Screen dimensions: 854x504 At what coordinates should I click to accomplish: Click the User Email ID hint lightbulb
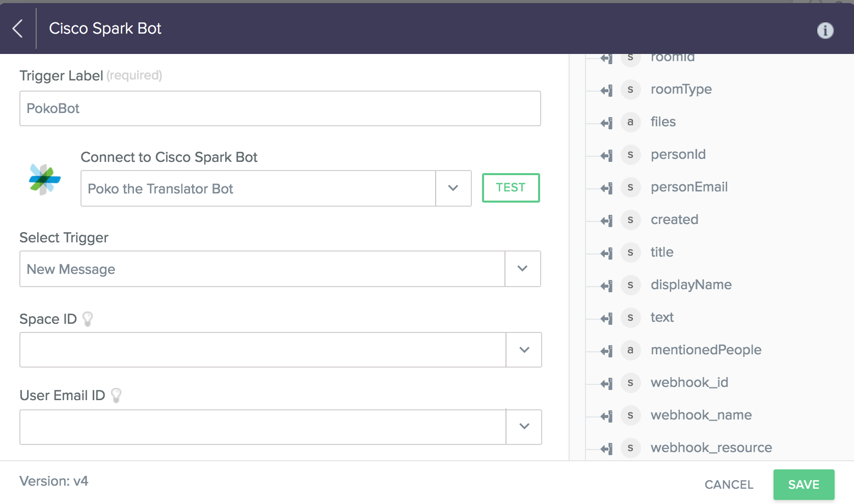pyautogui.click(x=116, y=396)
